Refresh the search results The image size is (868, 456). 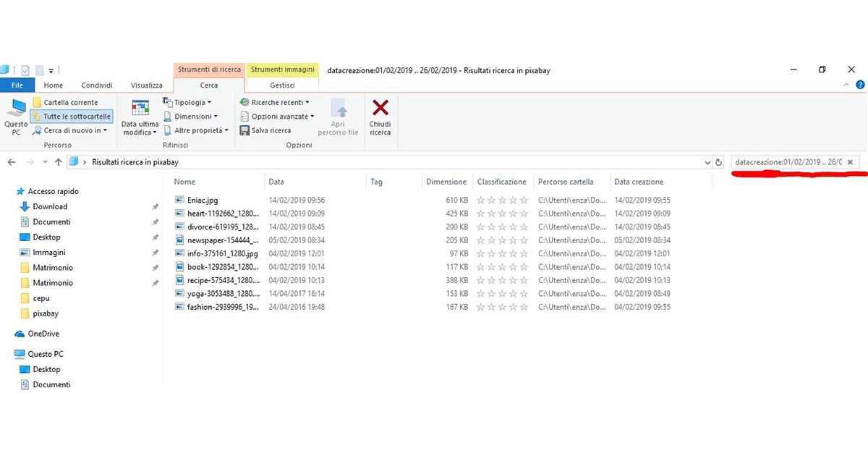tap(718, 163)
